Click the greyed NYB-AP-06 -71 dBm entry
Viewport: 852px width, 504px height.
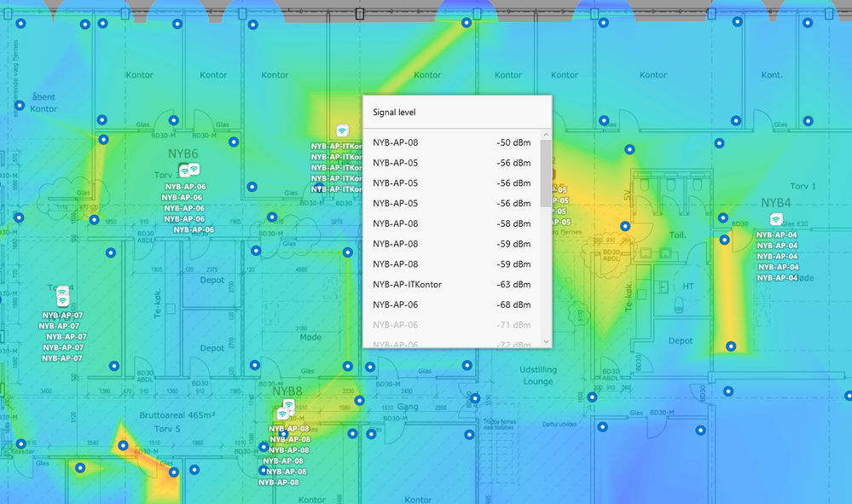coord(452,325)
